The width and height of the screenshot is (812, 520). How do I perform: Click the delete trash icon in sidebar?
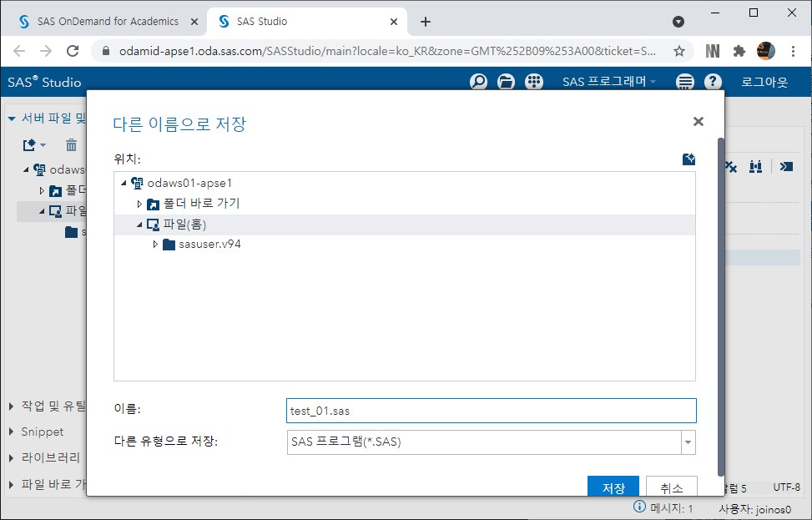pyautogui.click(x=71, y=145)
